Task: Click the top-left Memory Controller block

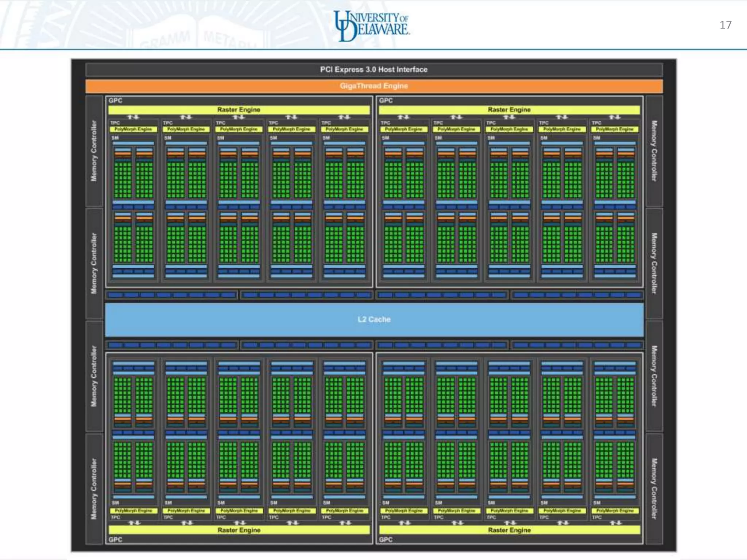Action: point(94,151)
